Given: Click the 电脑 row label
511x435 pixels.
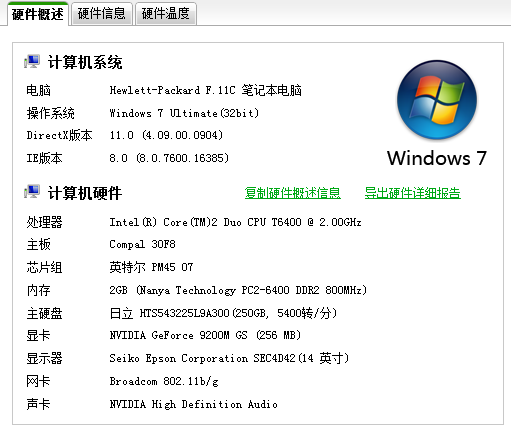Looking at the screenshot, I should click(x=39, y=90).
